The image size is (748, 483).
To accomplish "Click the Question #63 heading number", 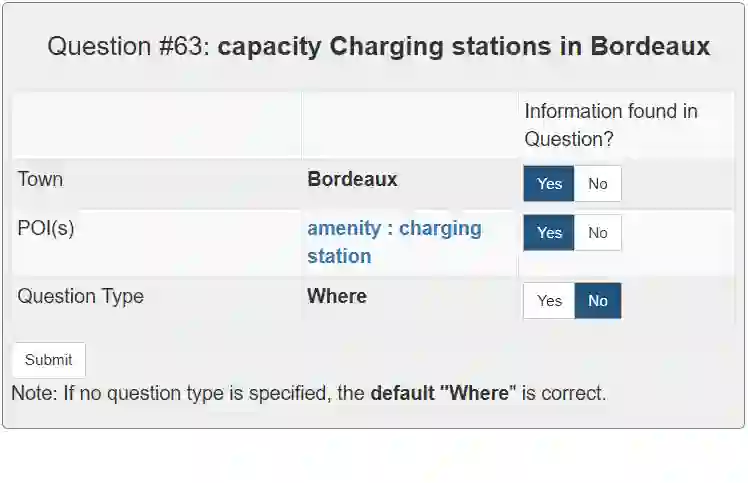I will [129, 46].
